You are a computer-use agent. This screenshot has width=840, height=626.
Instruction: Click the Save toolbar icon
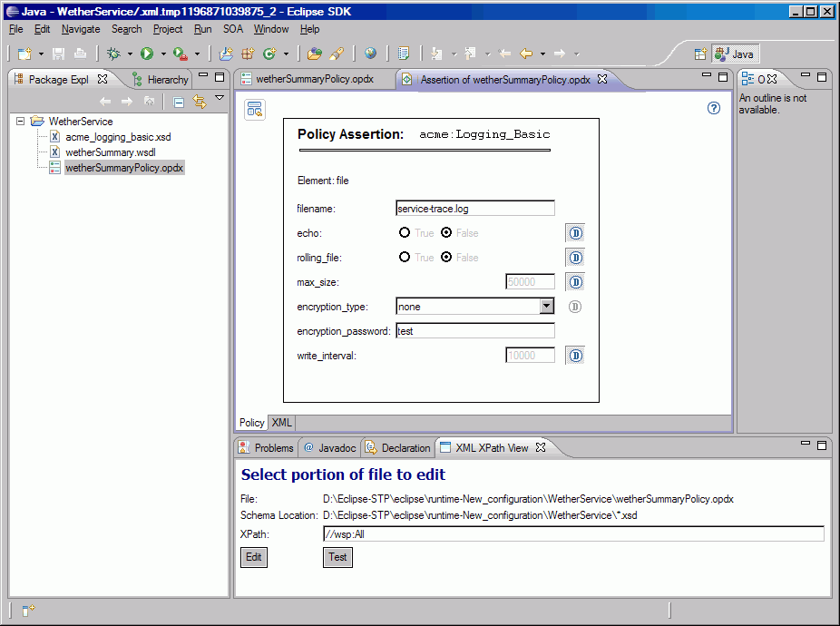[x=58, y=54]
